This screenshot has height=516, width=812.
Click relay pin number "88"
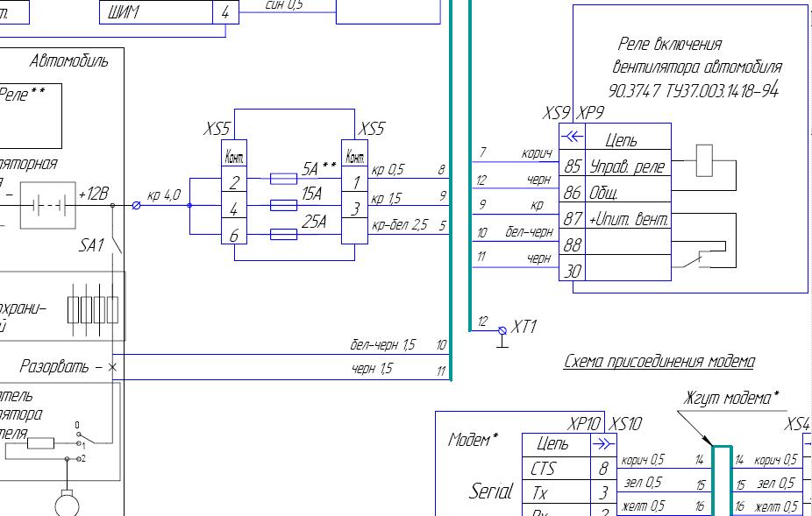tap(573, 244)
